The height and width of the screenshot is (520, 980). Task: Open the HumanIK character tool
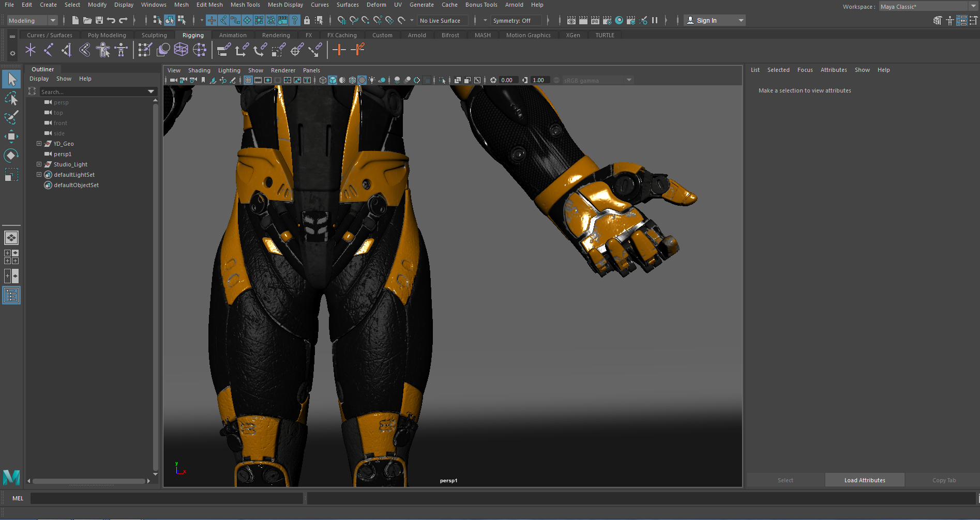coord(103,50)
